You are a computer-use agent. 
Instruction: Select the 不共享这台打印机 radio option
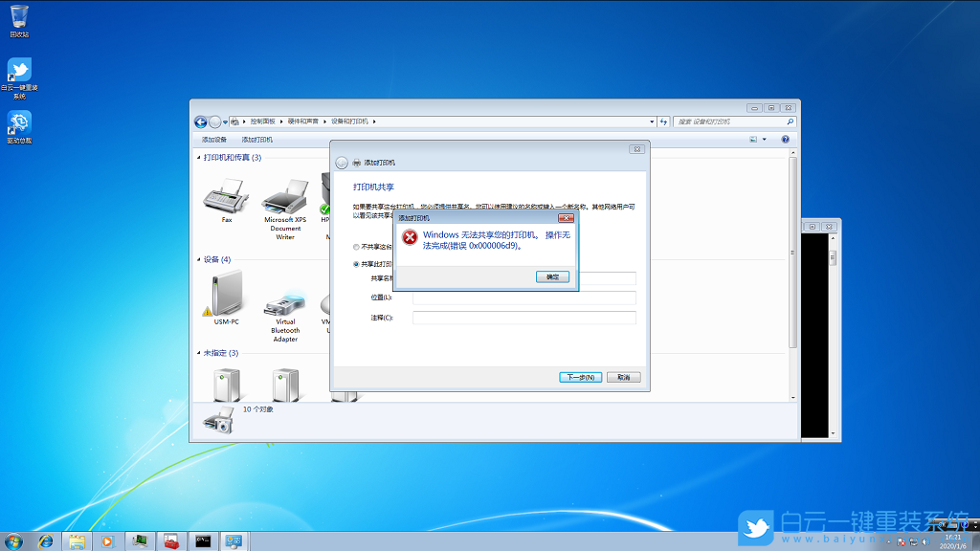point(355,245)
